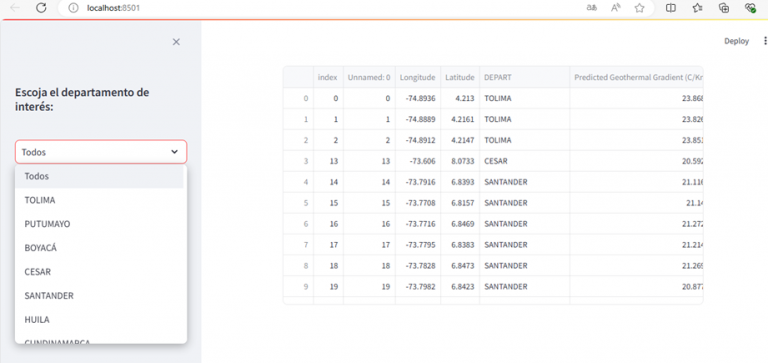Viewport: 768px width, 363px height.
Task: Choose HUILA from the dropdown
Action: 99,319
